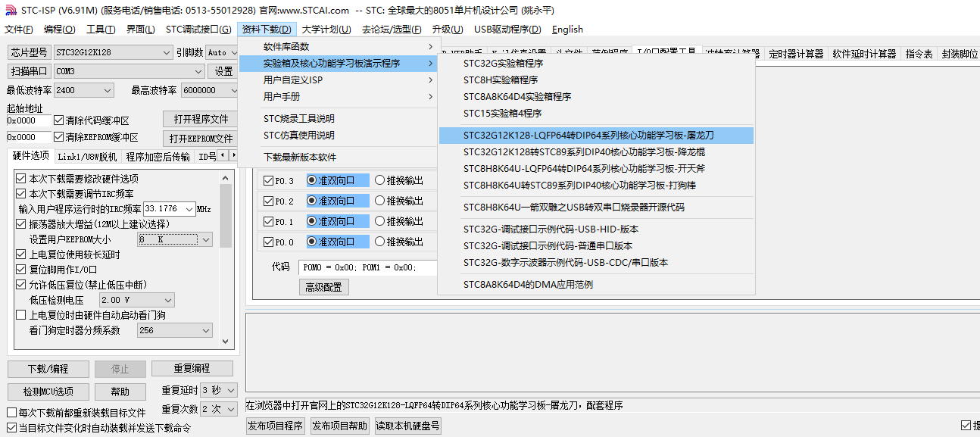Open STC8A8K64D4的DMA应用范例 entry
Viewport: 980px width, 437px height.
click(x=596, y=285)
